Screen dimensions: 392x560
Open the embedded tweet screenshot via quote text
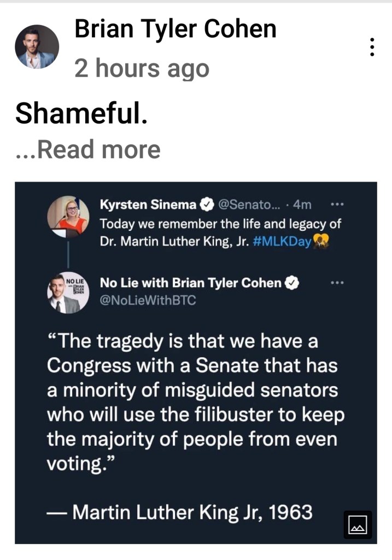195,402
